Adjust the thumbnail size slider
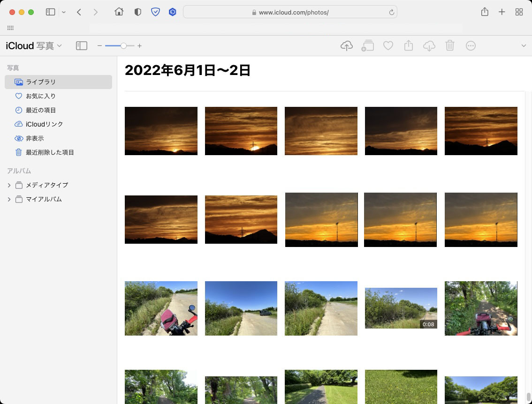532x404 pixels. point(123,45)
